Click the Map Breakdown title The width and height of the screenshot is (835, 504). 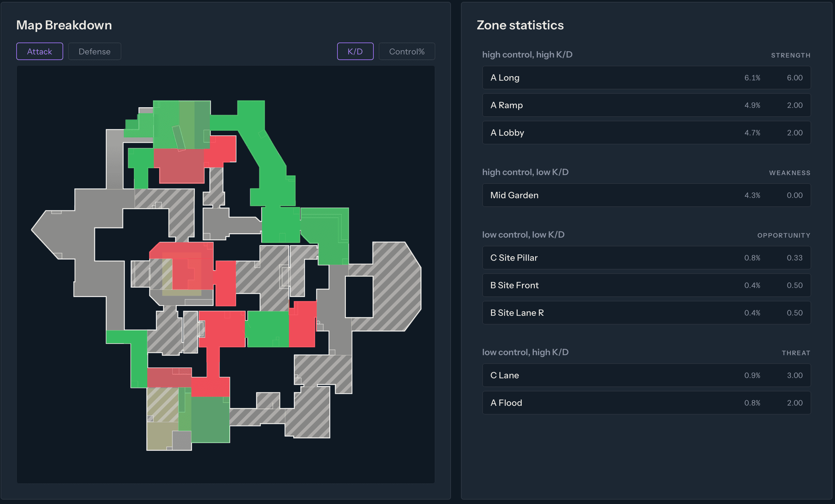pyautogui.click(x=64, y=25)
